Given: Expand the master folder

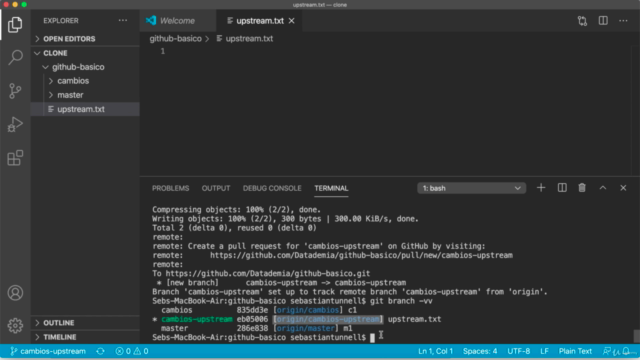Looking at the screenshot, I should coord(85,95).
